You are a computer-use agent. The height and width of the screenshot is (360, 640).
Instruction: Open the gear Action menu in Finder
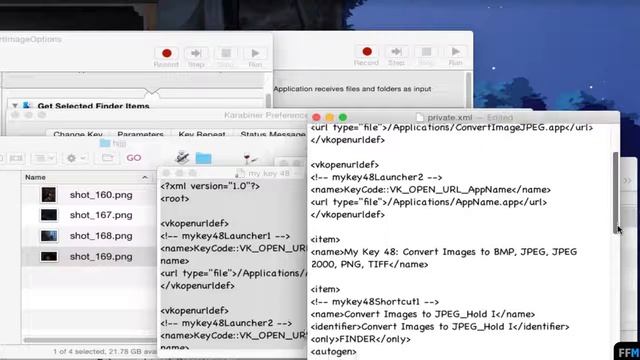point(76,158)
